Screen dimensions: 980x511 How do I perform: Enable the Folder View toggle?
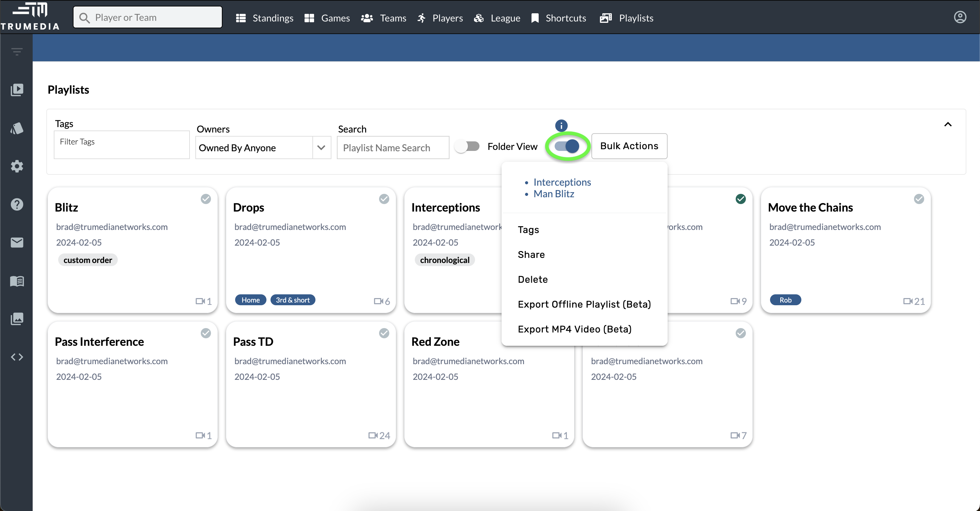tap(468, 146)
